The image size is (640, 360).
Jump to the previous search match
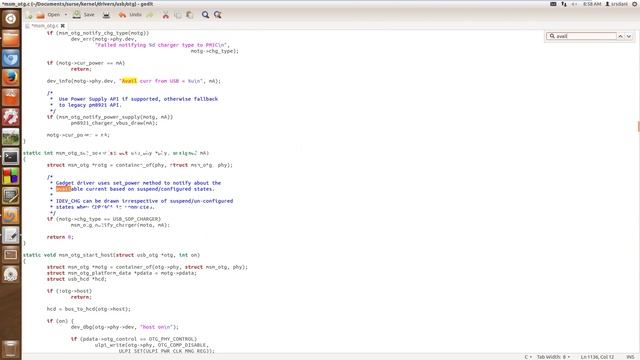pyautogui.click(x=620, y=36)
